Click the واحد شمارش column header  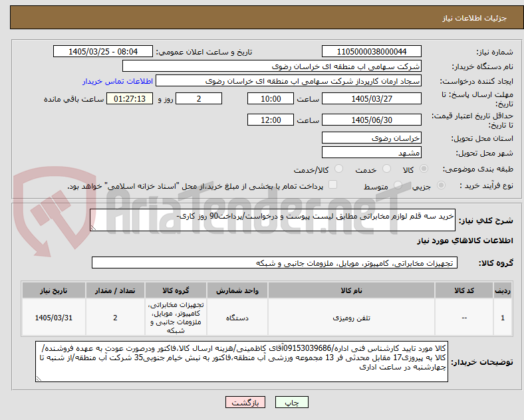click(237, 290)
